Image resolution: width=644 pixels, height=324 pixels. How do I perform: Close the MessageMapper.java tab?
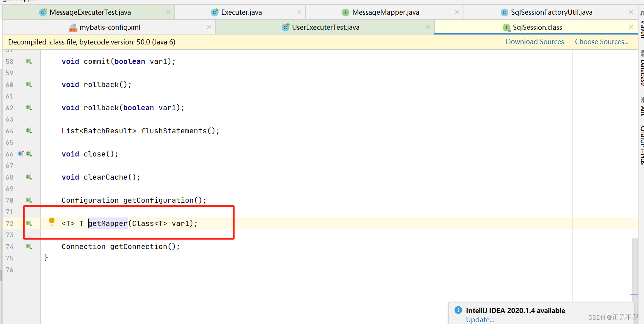click(457, 12)
